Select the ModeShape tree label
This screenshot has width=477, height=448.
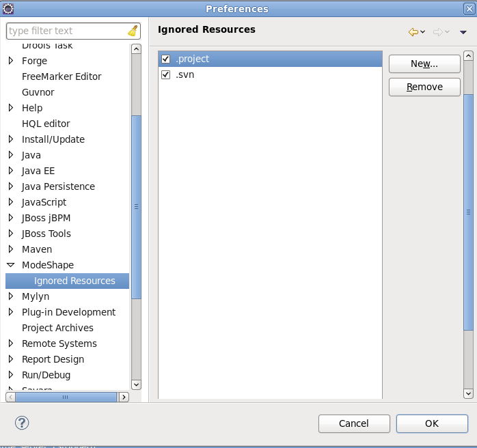click(48, 265)
